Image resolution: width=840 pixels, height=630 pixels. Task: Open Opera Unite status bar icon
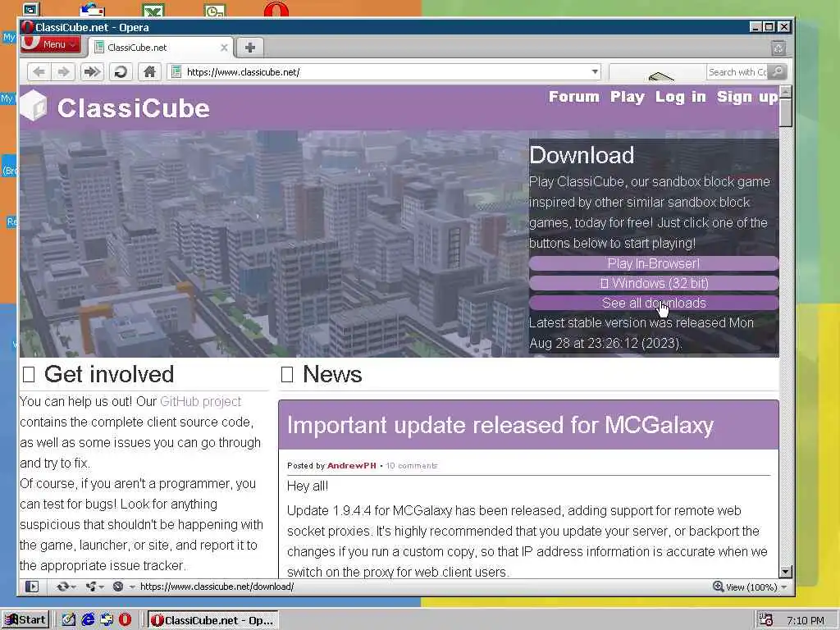(91, 587)
